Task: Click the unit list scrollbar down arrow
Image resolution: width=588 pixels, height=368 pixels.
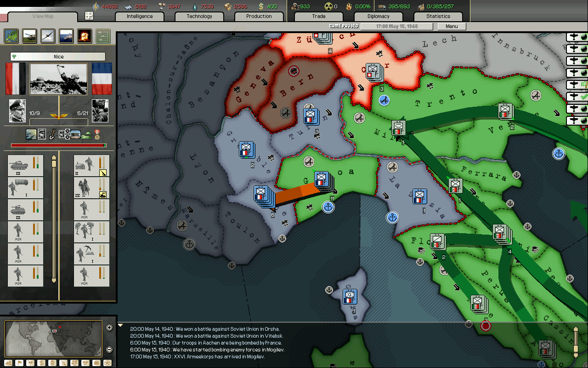Action: coord(54,280)
